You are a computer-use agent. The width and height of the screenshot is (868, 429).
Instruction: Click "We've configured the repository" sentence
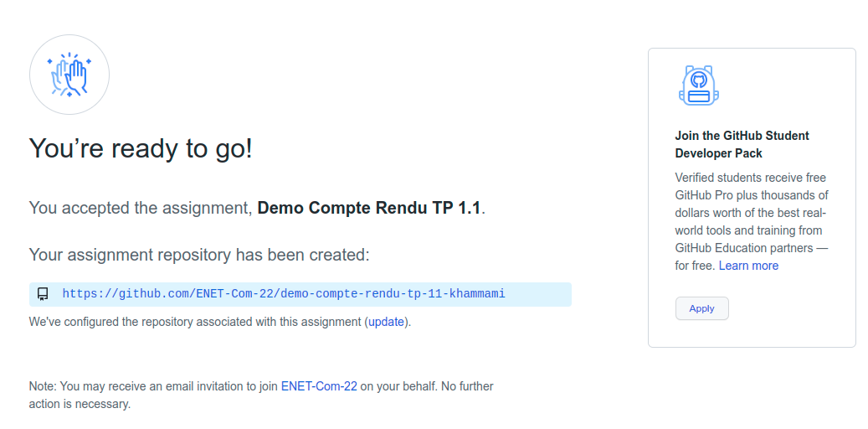[196, 322]
